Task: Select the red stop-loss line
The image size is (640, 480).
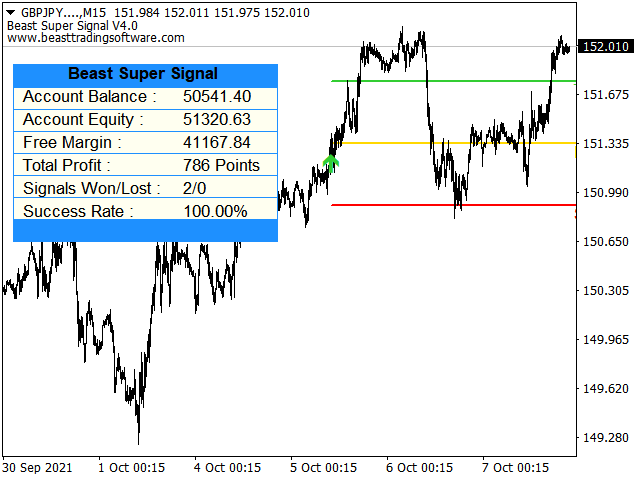Action: click(453, 205)
